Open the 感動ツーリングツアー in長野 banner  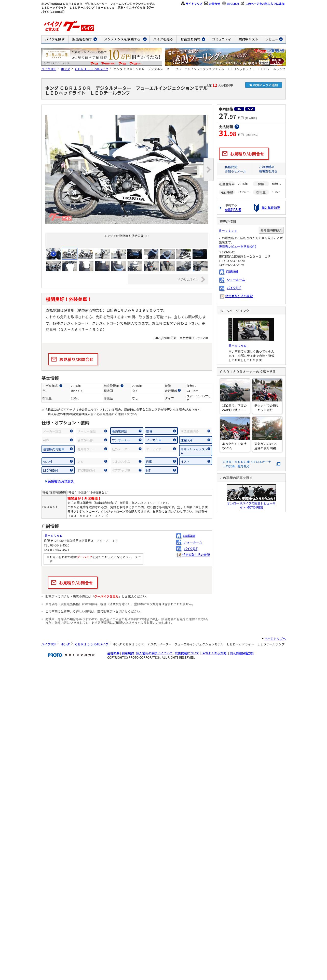(x=225, y=57)
